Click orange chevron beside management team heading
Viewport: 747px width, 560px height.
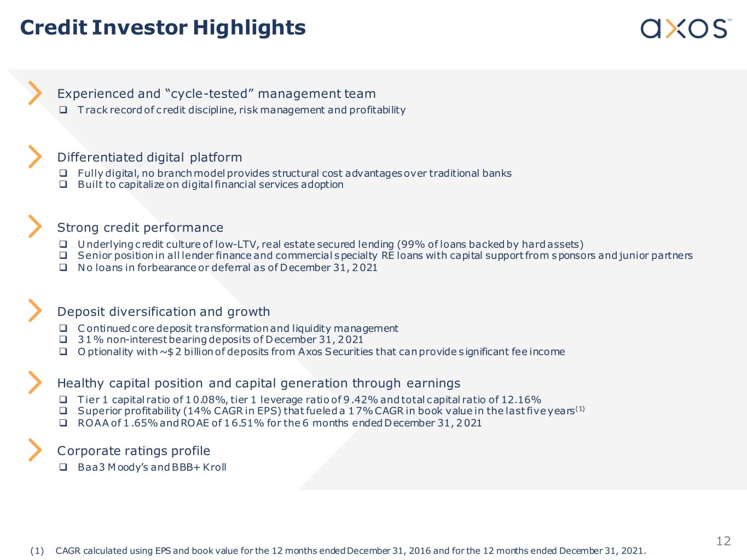point(35,93)
